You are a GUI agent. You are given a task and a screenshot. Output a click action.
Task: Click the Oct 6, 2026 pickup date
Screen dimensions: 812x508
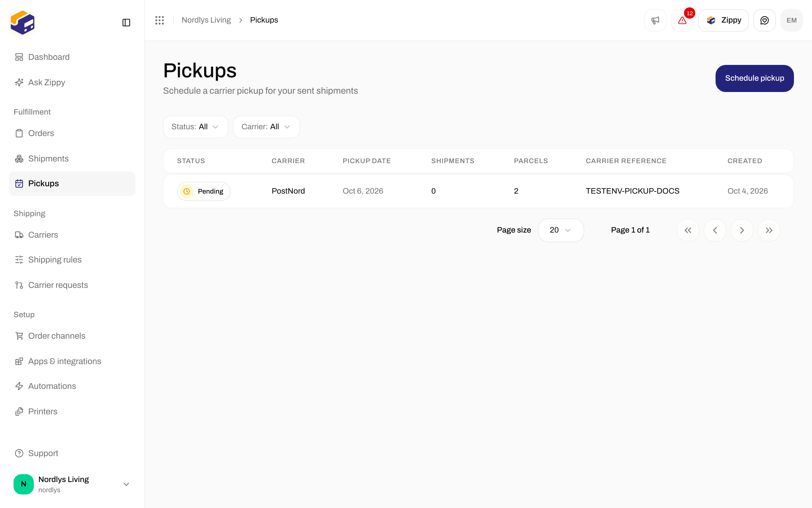point(363,191)
